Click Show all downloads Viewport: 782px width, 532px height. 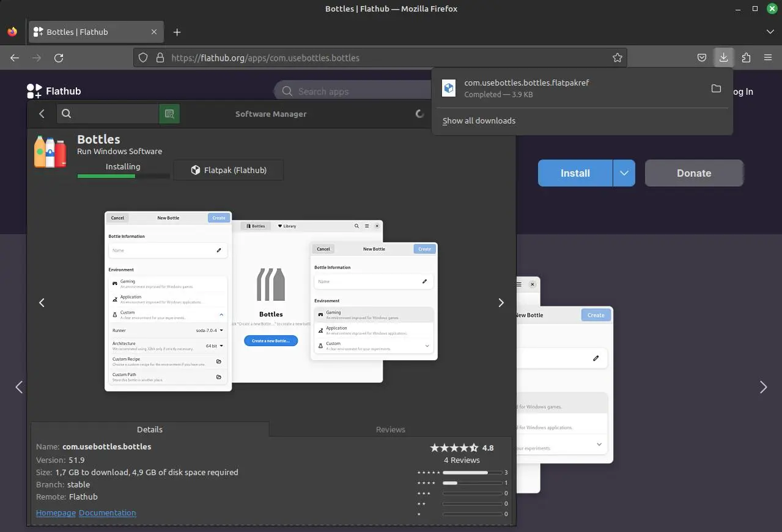point(479,120)
